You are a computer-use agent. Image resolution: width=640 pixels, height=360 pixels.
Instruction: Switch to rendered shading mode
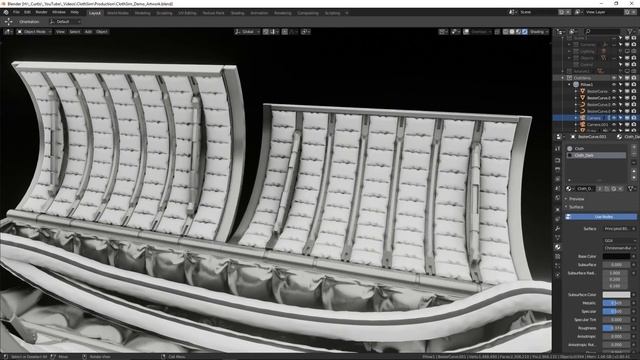click(524, 31)
